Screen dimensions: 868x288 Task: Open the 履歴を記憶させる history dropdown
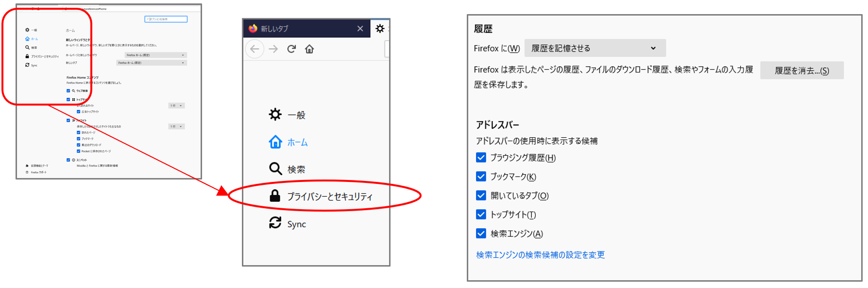click(x=595, y=48)
